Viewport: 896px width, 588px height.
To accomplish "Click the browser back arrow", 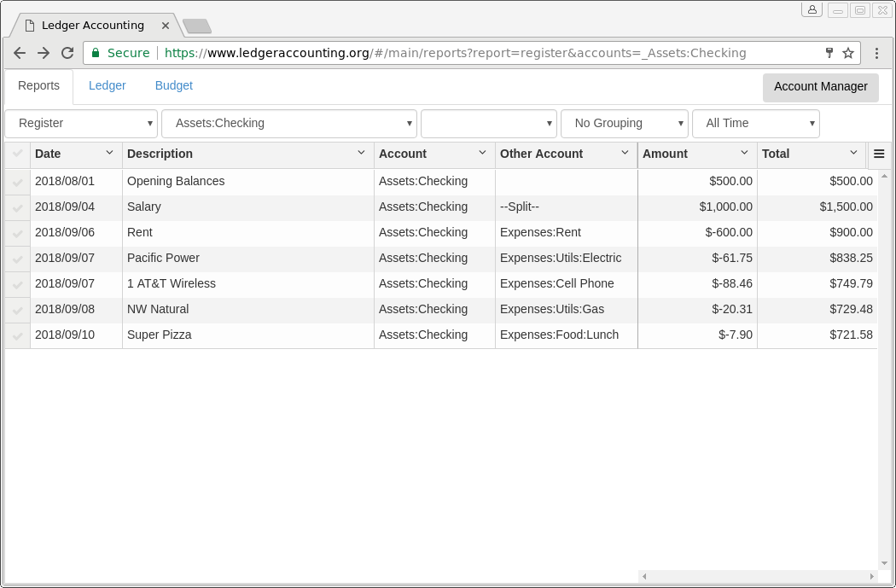I will pyautogui.click(x=19, y=53).
